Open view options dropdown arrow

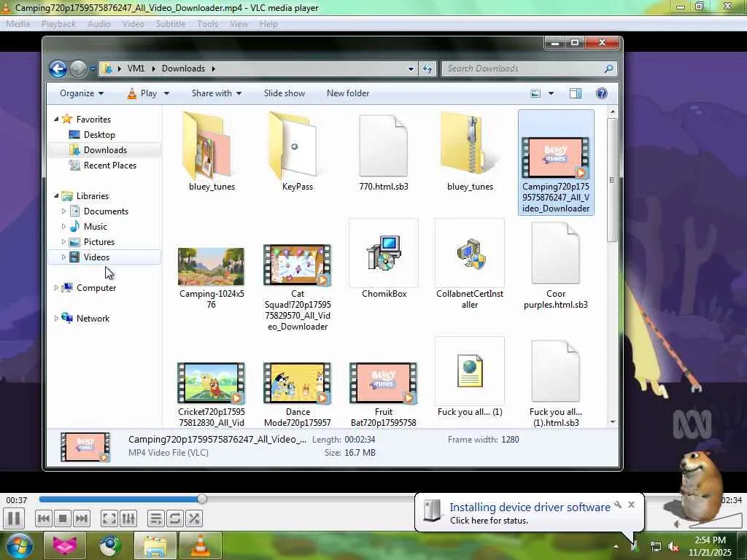[551, 93]
